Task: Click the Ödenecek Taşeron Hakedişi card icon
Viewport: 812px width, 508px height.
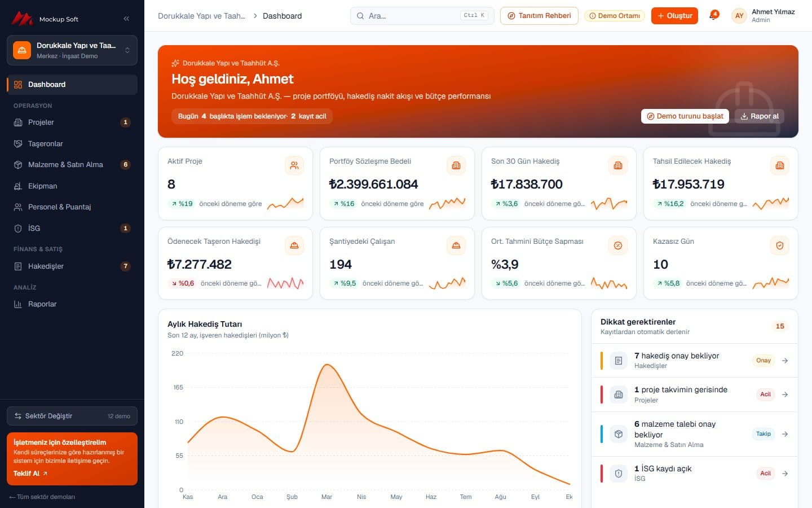Action: point(294,246)
